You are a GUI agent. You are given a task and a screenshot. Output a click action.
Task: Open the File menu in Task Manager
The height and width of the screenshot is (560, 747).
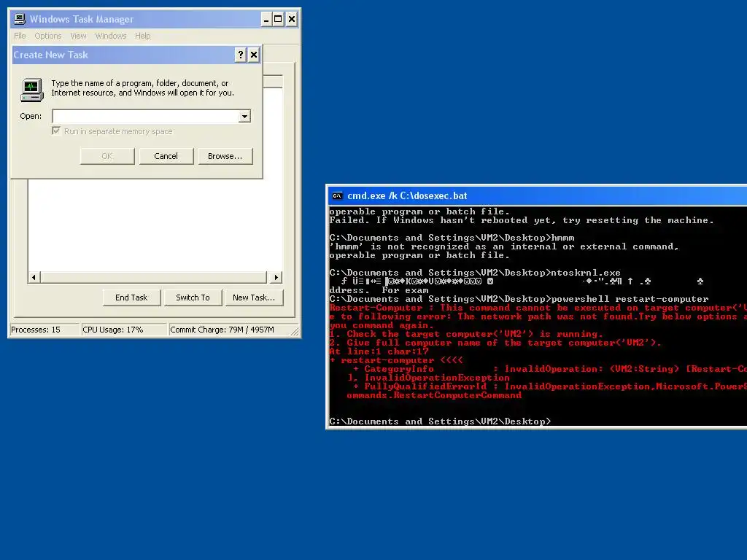coord(20,36)
